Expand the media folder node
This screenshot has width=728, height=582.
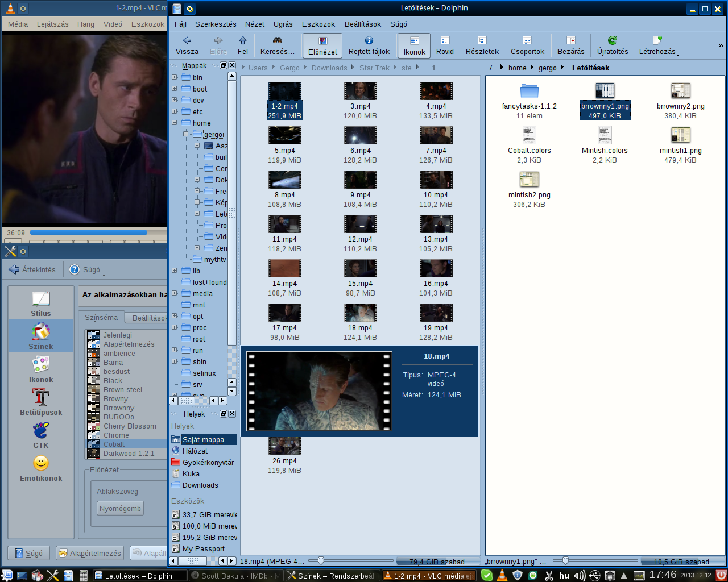[x=175, y=293]
